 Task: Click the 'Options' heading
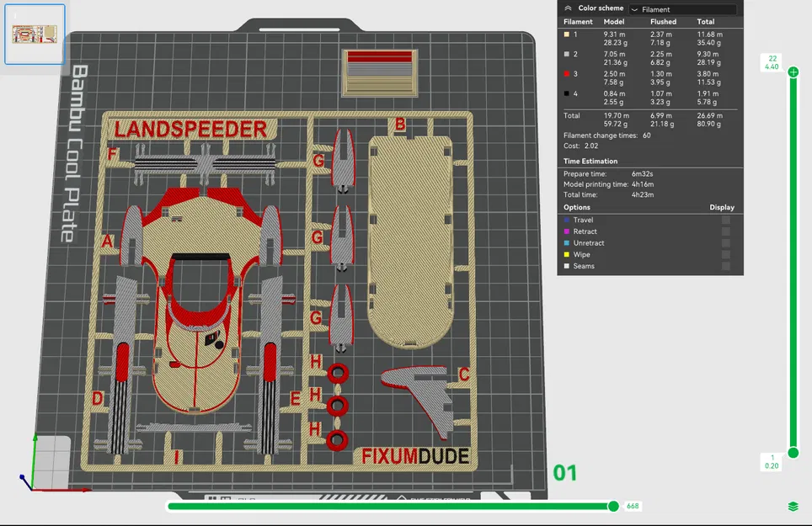coord(577,207)
